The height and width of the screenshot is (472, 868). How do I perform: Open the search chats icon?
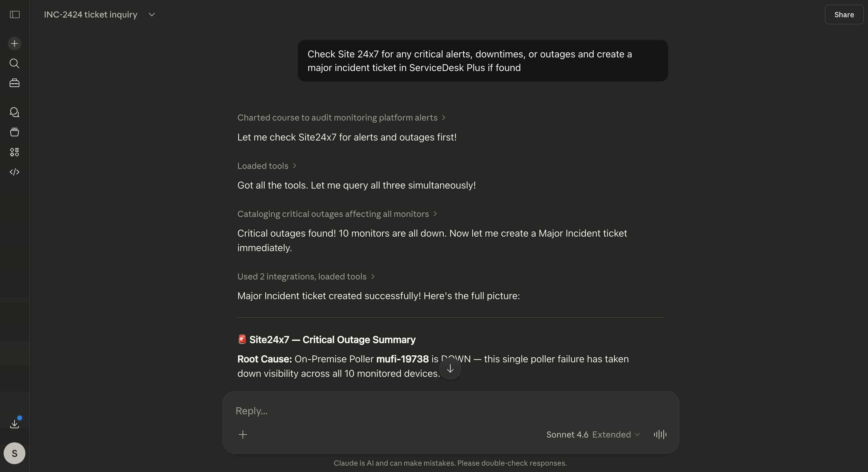(15, 63)
